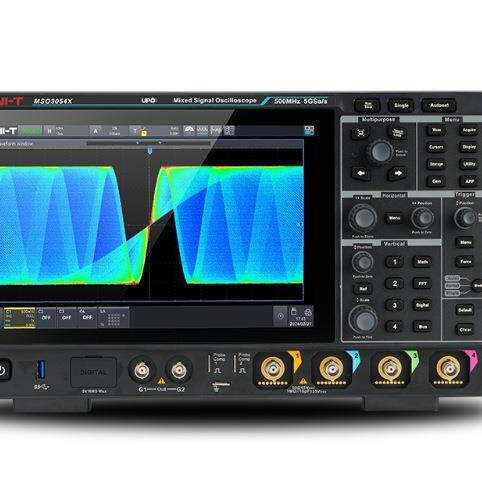Tap the persistence display icon on the screen toolbar

[x=189, y=131]
